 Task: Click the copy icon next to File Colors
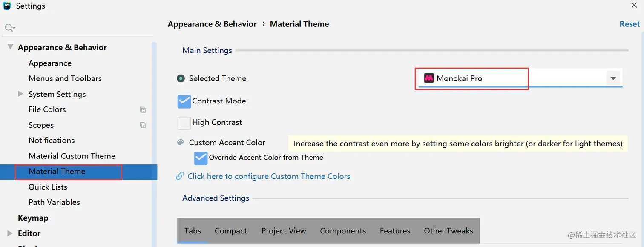pyautogui.click(x=143, y=109)
